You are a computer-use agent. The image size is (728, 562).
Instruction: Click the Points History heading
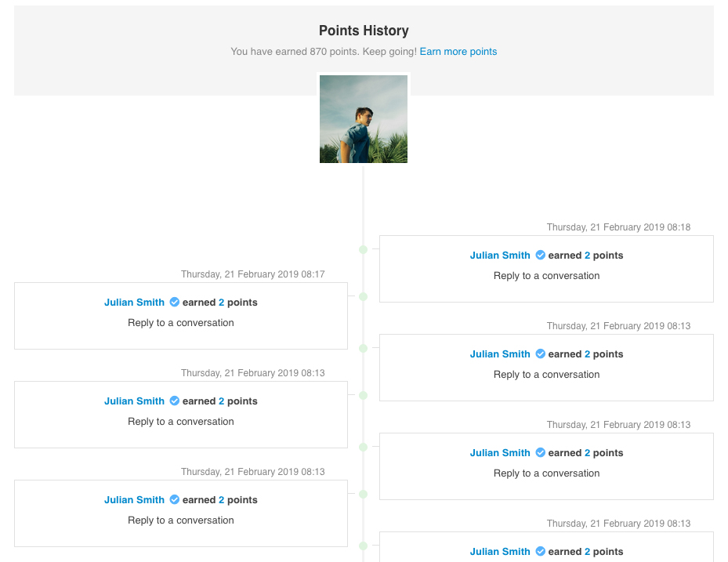pos(364,31)
